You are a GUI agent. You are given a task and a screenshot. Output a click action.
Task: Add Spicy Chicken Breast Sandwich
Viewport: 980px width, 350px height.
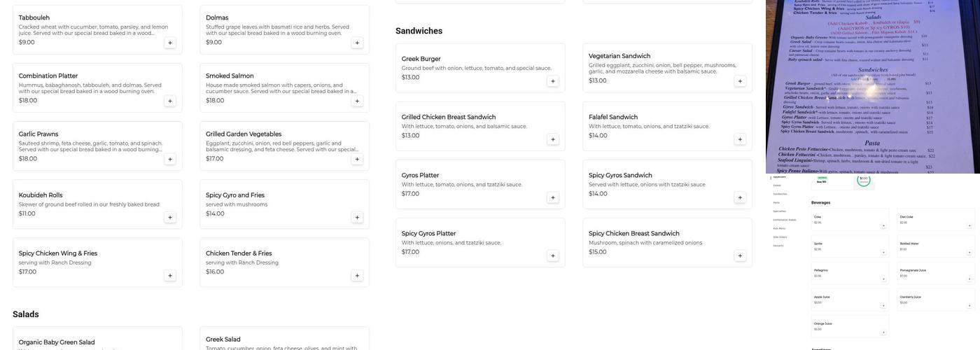[x=740, y=255]
